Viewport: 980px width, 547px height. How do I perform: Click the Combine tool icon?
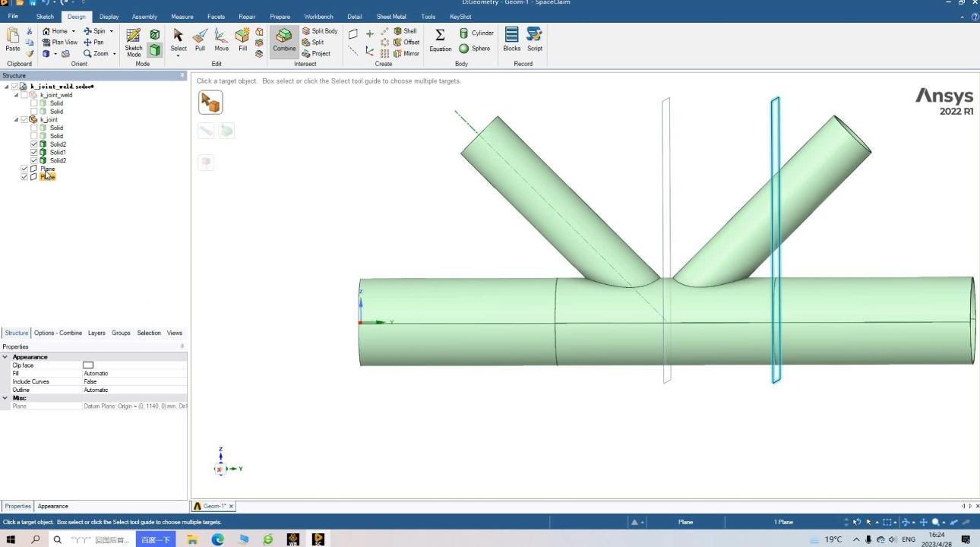tap(284, 36)
